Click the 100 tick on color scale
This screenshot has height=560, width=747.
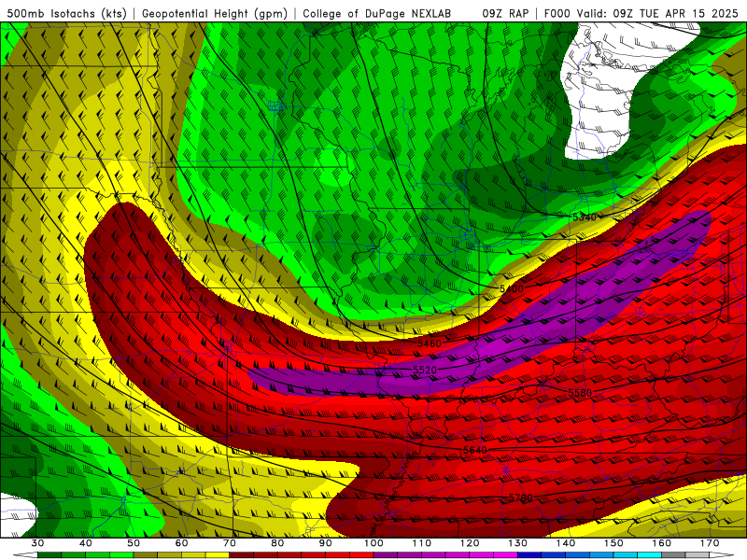(373, 543)
